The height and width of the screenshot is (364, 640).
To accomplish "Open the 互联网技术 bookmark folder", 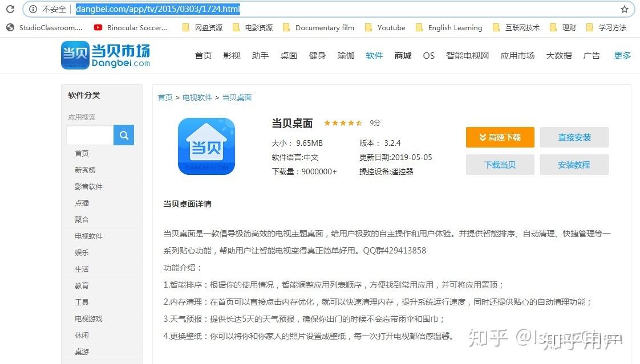I will pyautogui.click(x=516, y=28).
